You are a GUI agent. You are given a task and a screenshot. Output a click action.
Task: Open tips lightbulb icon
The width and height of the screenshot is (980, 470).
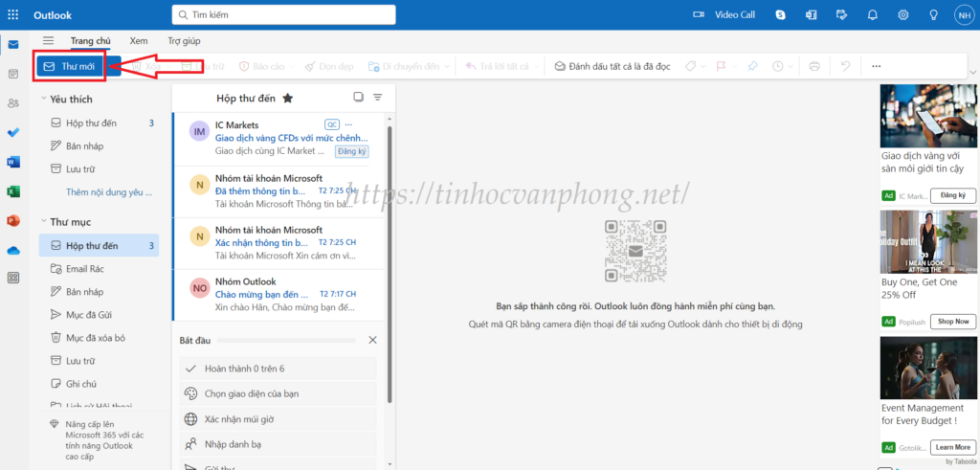click(x=934, y=14)
